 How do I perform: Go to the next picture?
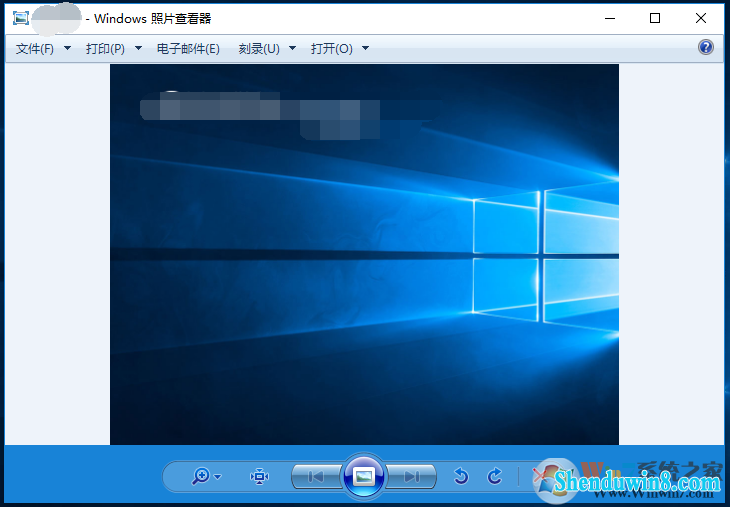click(x=412, y=476)
